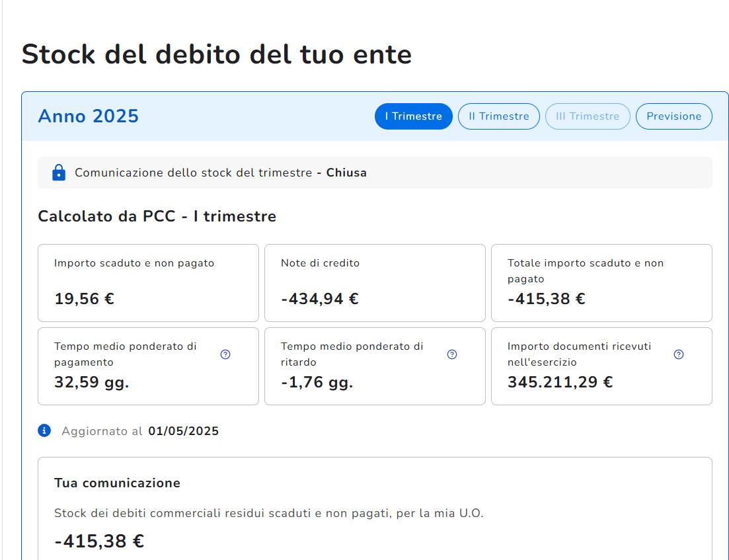This screenshot has width=729, height=560.
Task: Click the 345.211,29 € documents amount
Action: pyautogui.click(x=560, y=382)
